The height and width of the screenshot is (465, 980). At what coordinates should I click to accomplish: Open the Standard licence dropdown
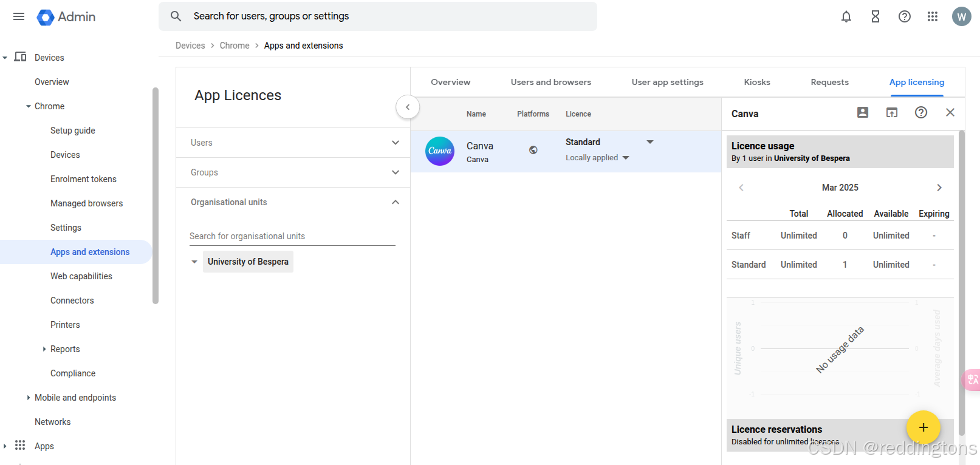coord(650,142)
